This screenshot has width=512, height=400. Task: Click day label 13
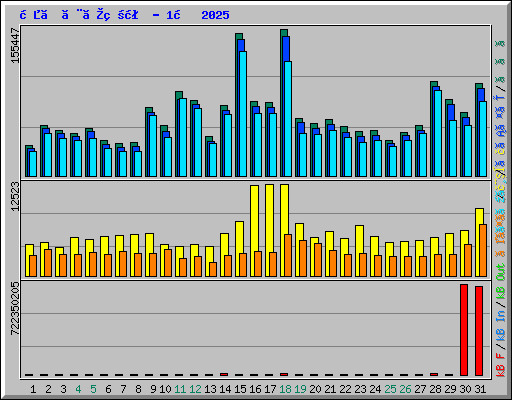tap(210, 389)
